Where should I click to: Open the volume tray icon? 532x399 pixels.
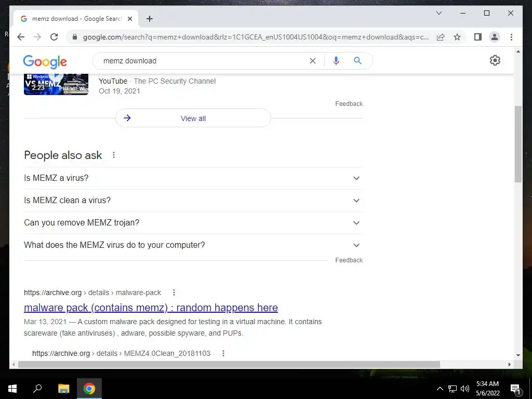pyautogui.click(x=465, y=389)
